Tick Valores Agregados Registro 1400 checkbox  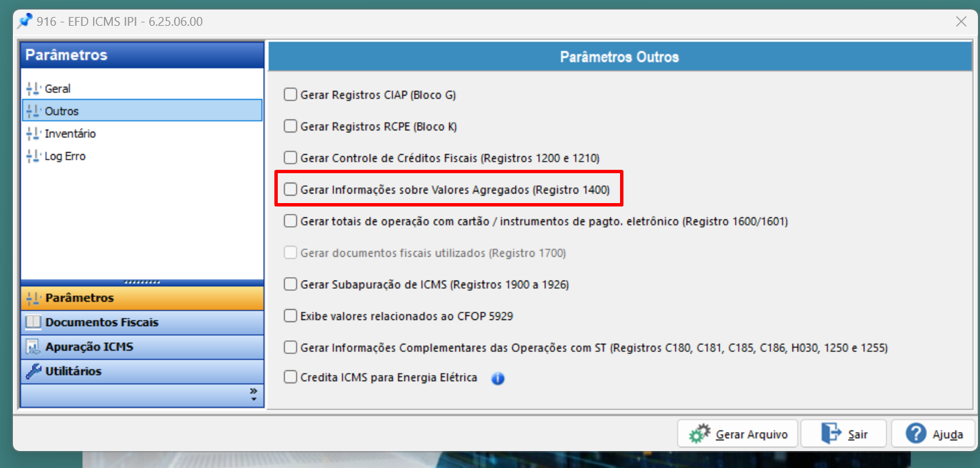pos(291,190)
